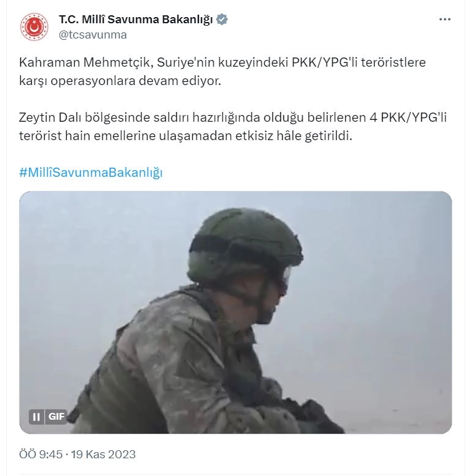Click the T.C. Millî Savunma Bakanlığı display name
The width and height of the screenshot is (475, 476).
pos(136,20)
